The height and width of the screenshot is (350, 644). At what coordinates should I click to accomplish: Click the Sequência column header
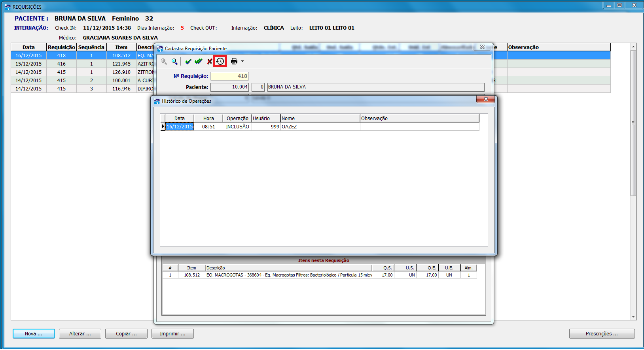coord(91,47)
